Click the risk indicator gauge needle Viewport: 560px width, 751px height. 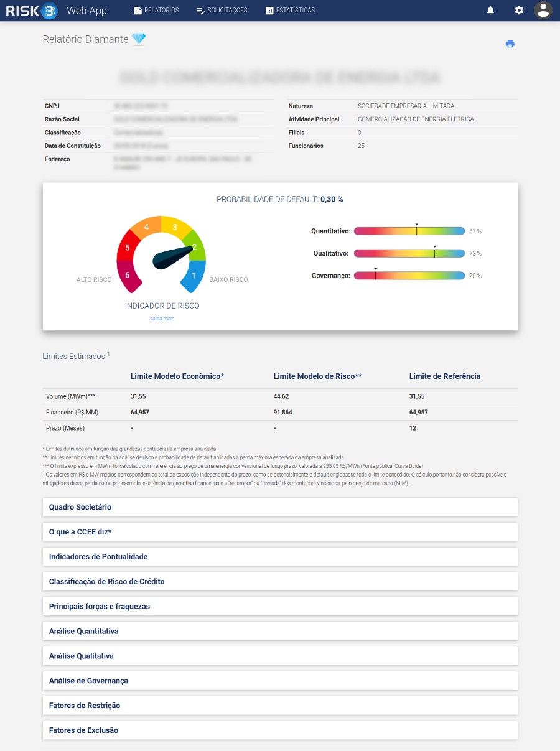coord(173,257)
